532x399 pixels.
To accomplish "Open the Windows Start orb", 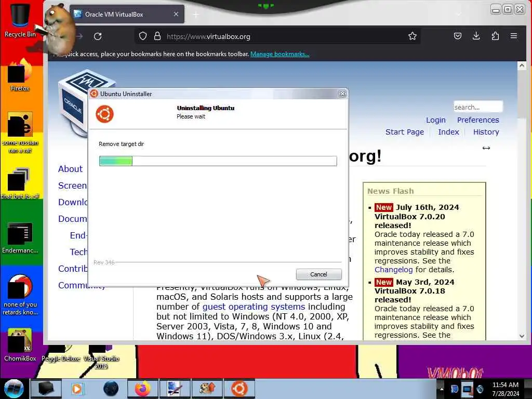I will click(14, 389).
